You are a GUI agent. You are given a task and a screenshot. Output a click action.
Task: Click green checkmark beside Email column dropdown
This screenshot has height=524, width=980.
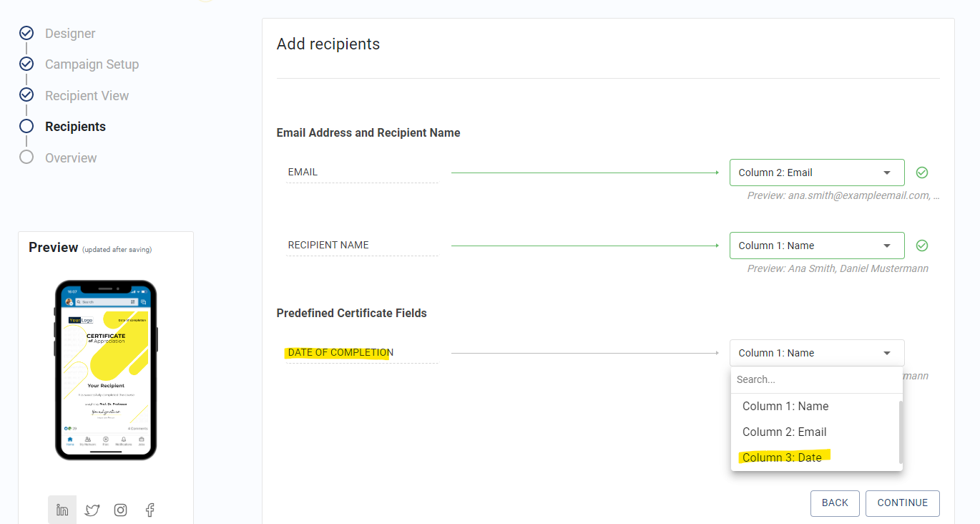click(922, 173)
